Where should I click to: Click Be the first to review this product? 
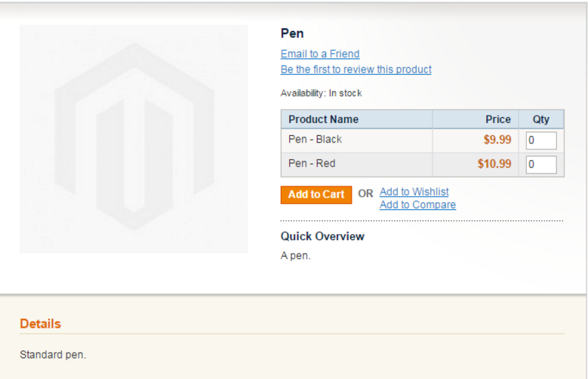(x=356, y=69)
